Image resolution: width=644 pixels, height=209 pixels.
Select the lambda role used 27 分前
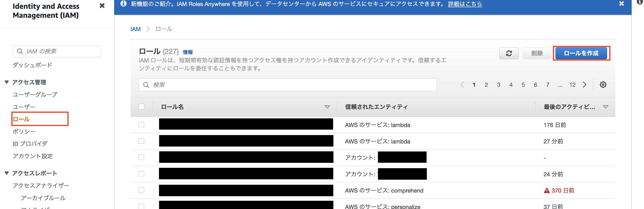tap(141, 141)
